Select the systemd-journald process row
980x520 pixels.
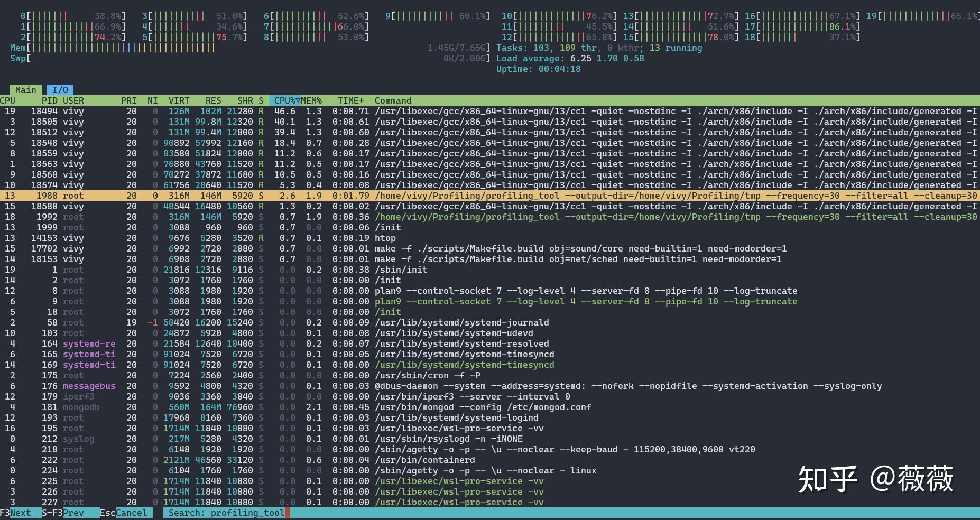coord(423,322)
